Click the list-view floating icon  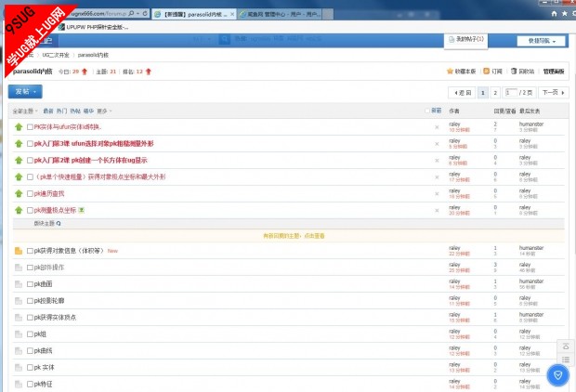pyautogui.click(x=566, y=359)
